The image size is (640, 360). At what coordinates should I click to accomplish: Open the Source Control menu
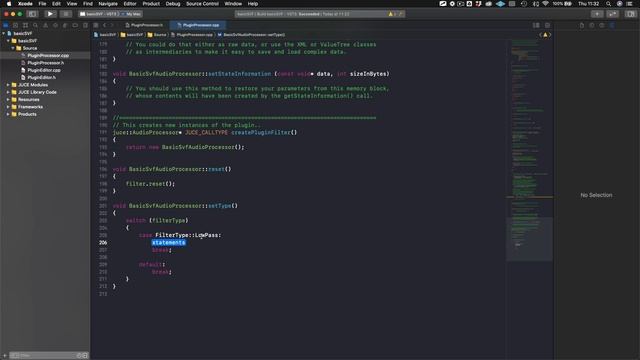click(202, 4)
